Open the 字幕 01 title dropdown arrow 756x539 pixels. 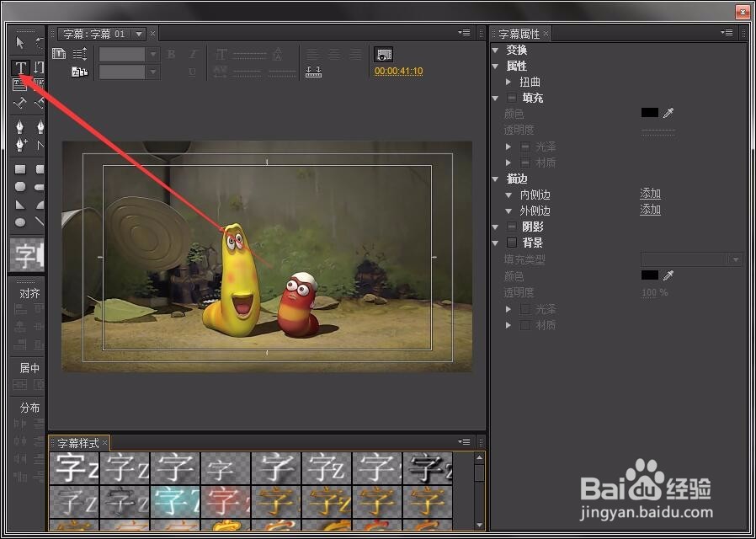click(139, 34)
